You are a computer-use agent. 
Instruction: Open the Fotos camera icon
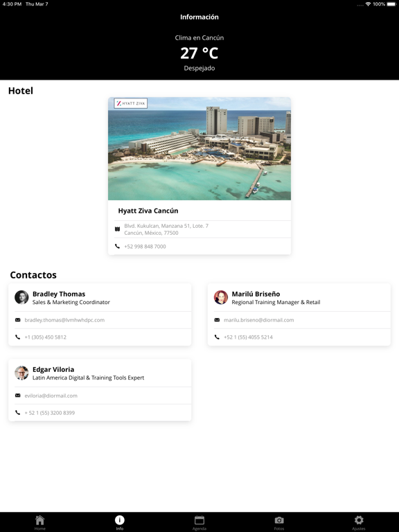[279, 520]
